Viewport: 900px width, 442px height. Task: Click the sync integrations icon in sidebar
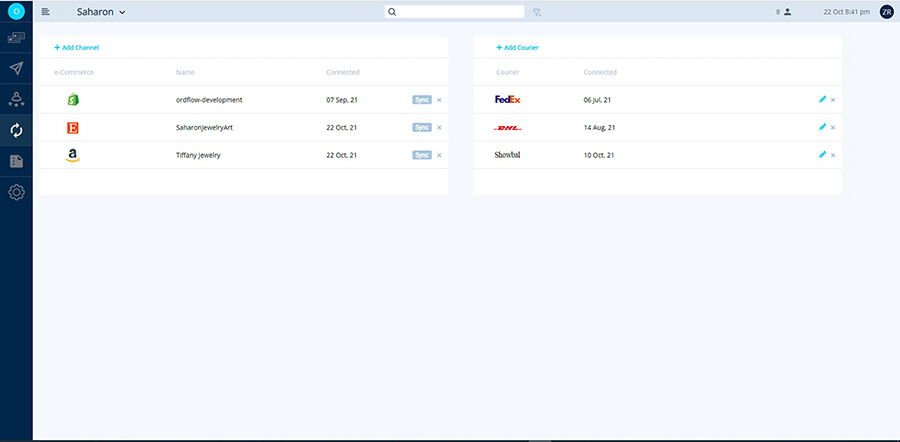click(16, 130)
